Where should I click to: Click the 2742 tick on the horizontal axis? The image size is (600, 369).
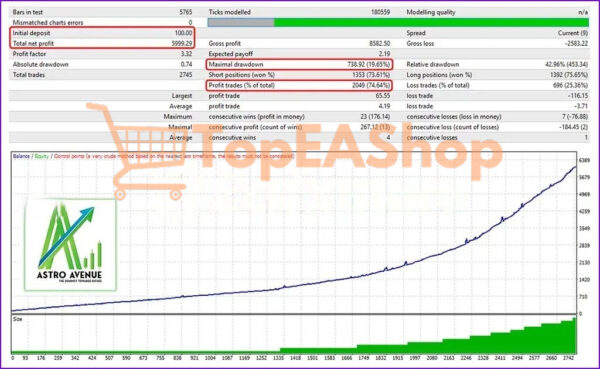[x=568, y=358]
